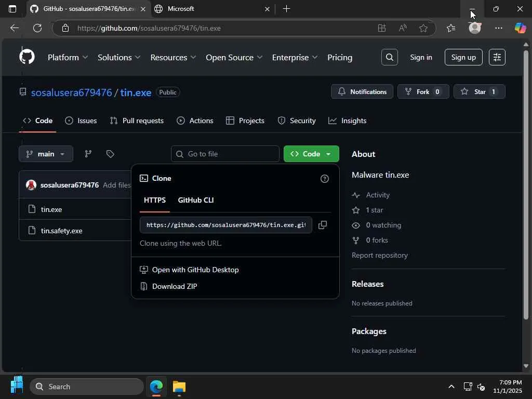Show hidden system tray icons
532x399 pixels.
coord(451,387)
